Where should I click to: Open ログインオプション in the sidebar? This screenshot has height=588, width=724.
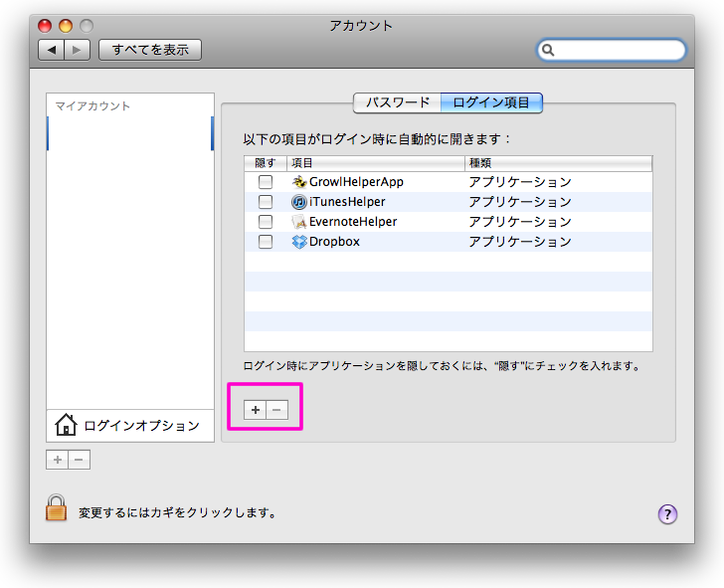pyautogui.click(x=130, y=426)
